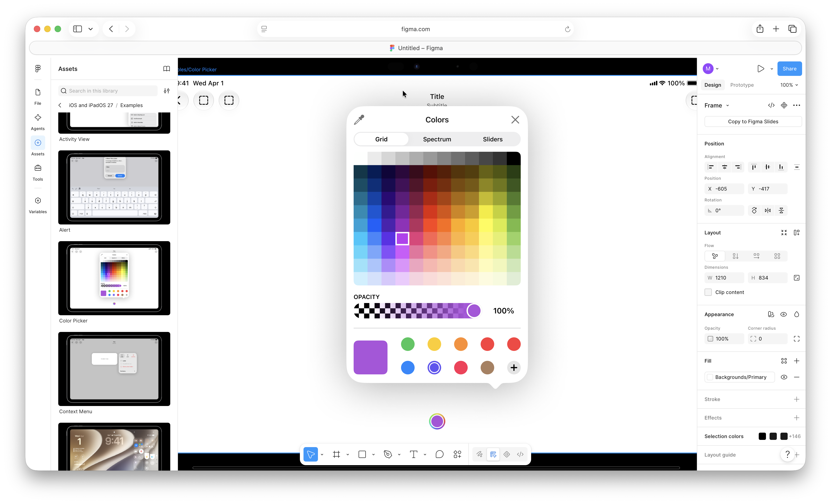The image size is (831, 504).
Task: Pick the green preset color swatch
Action: (408, 344)
